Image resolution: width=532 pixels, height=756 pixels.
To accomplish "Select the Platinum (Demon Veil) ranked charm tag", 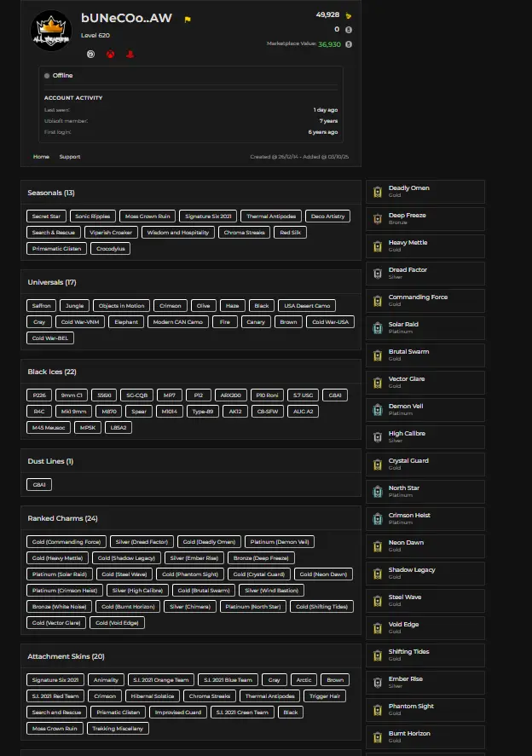I will click(280, 541).
